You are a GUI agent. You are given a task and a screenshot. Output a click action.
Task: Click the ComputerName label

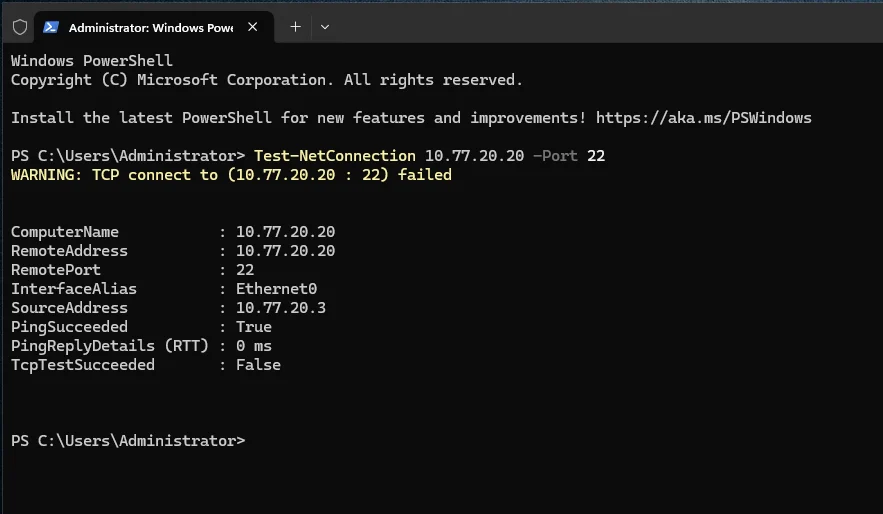tap(65, 231)
